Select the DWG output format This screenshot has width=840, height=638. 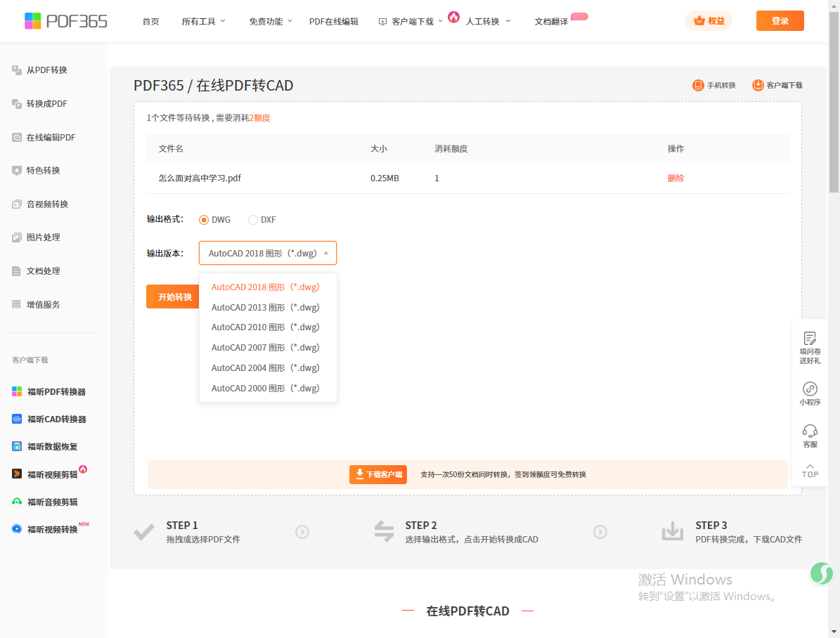tap(215, 220)
